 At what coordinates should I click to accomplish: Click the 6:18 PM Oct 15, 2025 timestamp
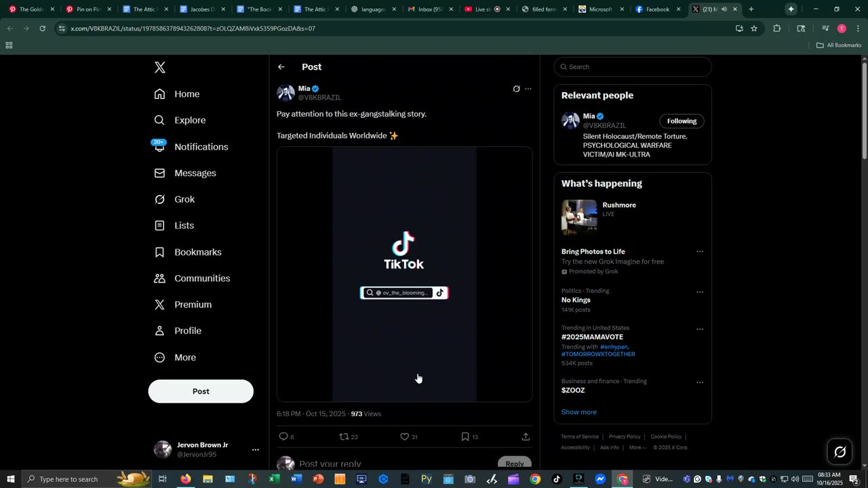[311, 413]
